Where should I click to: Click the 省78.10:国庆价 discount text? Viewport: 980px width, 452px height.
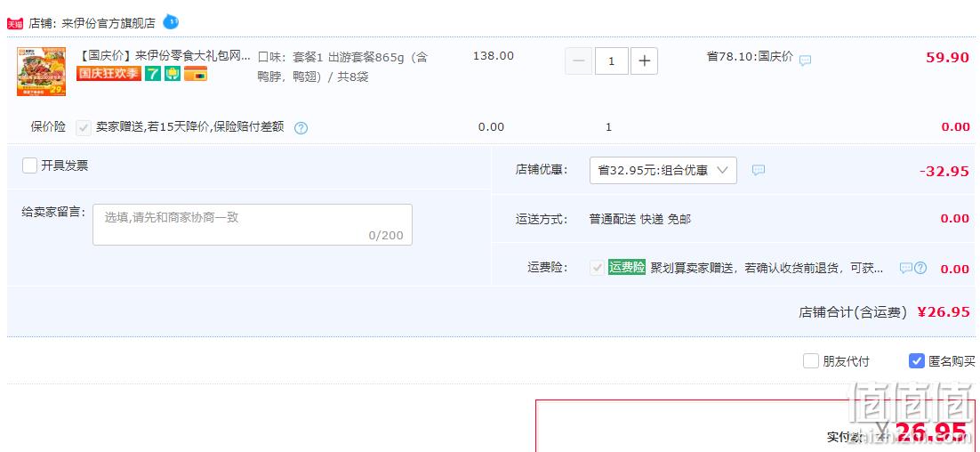point(750,57)
